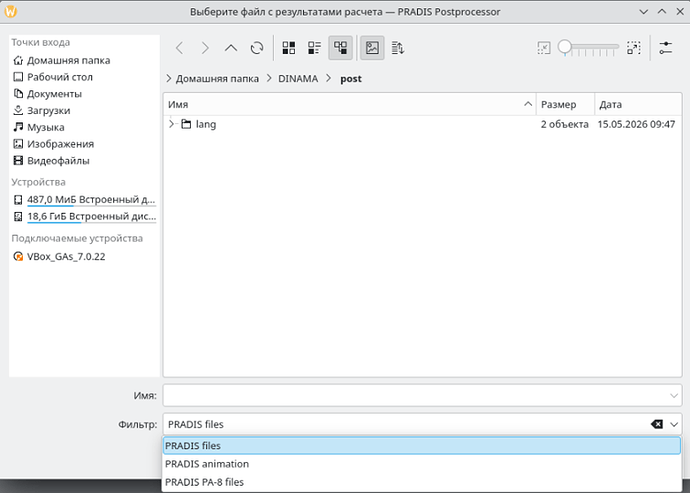Sort files by the Имя column
Image resolution: width=690 pixels, height=493 pixels.
(x=350, y=104)
